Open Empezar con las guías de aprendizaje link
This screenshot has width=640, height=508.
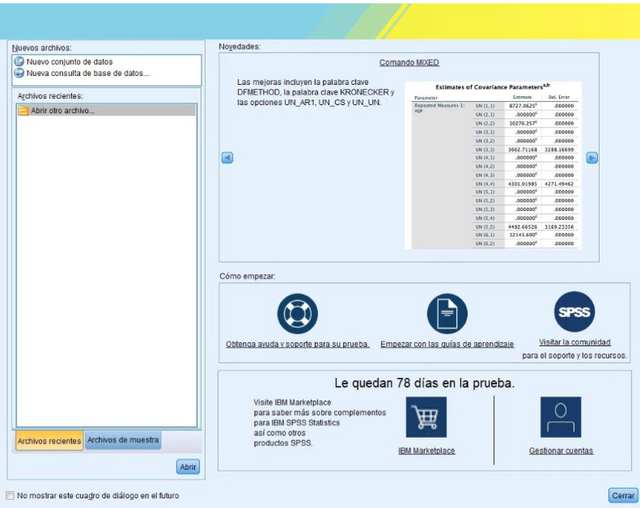(447, 344)
